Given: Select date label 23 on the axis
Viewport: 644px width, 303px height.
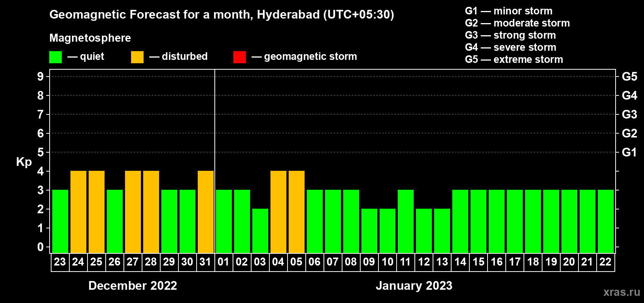Looking at the screenshot, I should coord(60,262).
